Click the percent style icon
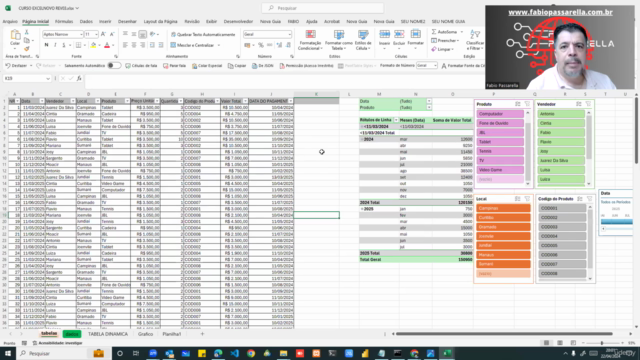Image resolution: width=640 pixels, height=360 pixels. [261, 45]
